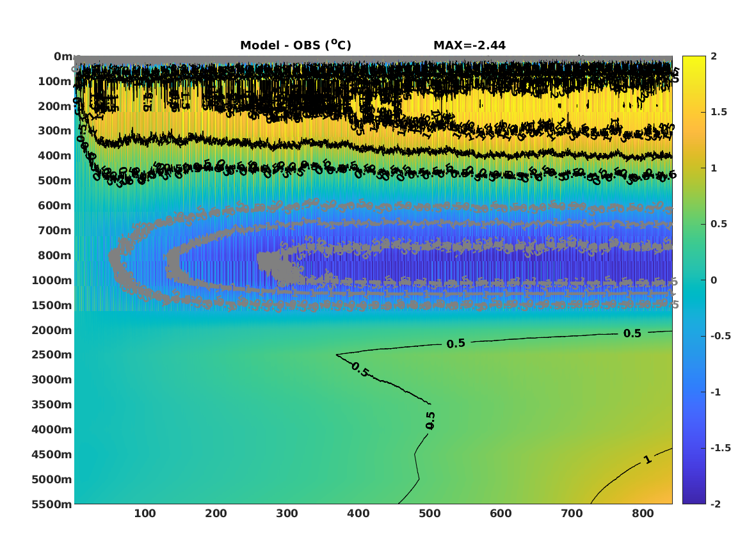Click the 5500m depth axis label
Screen dimensions: 747x560
(x=52, y=504)
